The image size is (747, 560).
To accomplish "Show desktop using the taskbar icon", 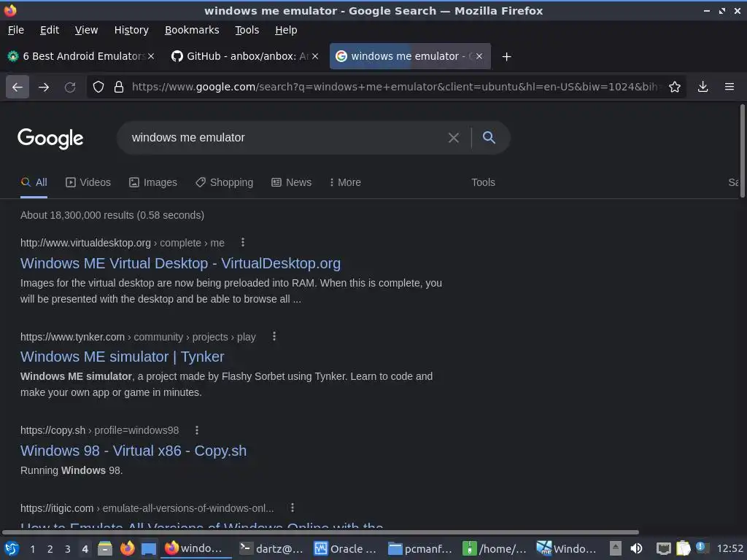I will pyautogui.click(x=149, y=548).
